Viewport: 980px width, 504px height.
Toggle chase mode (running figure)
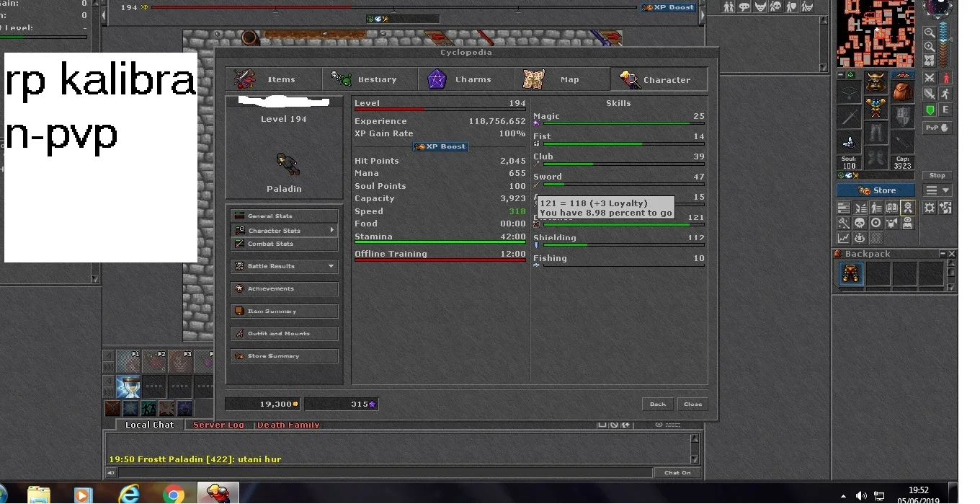point(945,94)
